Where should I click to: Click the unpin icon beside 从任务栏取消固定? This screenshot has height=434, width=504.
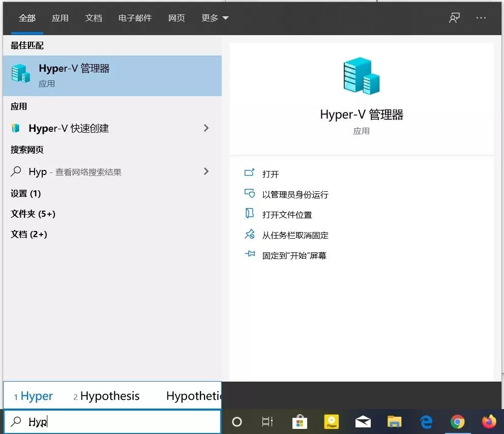coord(249,234)
